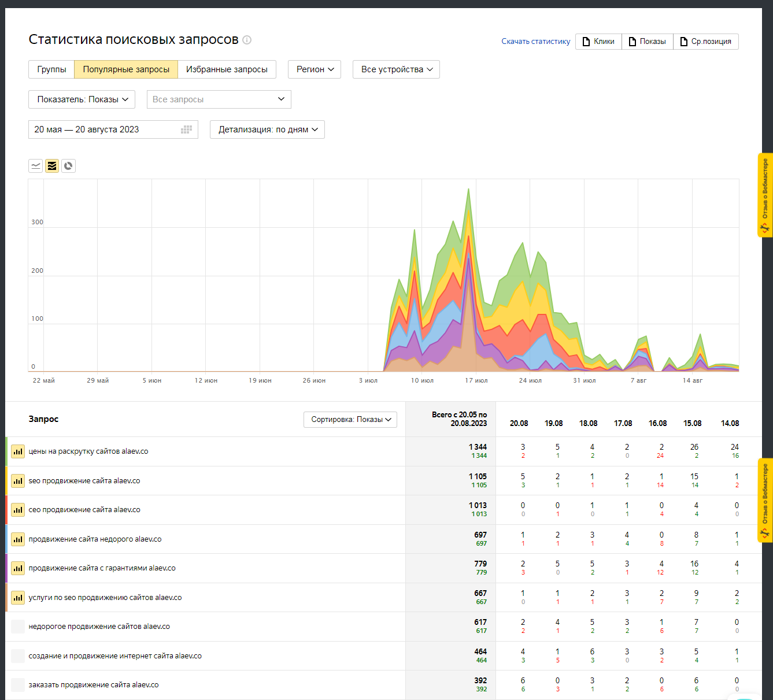Click query 'недорогое продвижение сайтов alaev.co'
The width and height of the screenshot is (773, 700).
pyautogui.click(x=99, y=627)
